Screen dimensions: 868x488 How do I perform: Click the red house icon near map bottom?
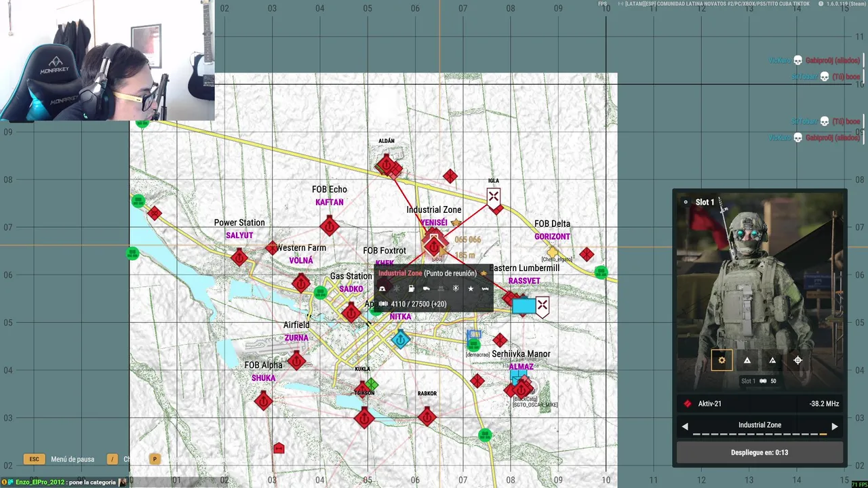pos(278,448)
